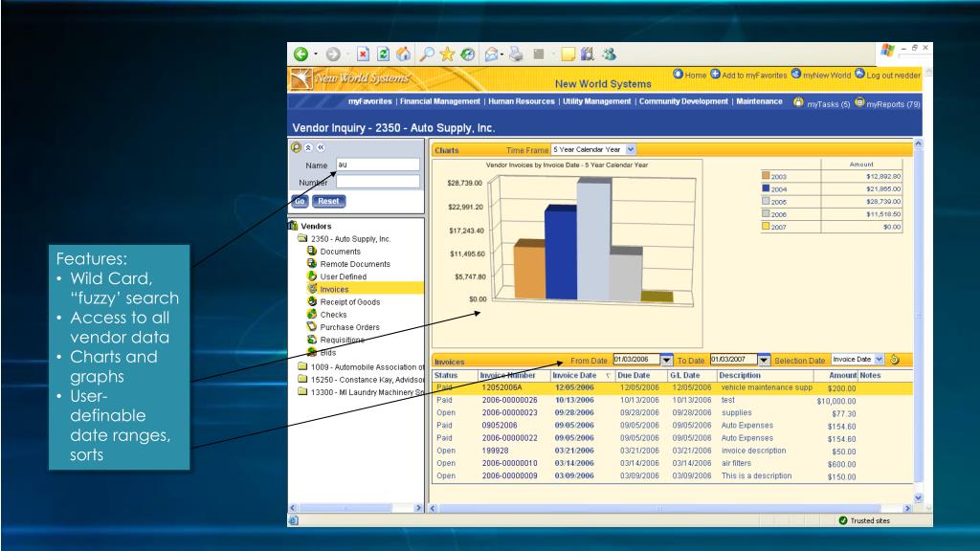Click the From Date text field
The height and width of the screenshot is (551, 980).
coord(636,360)
